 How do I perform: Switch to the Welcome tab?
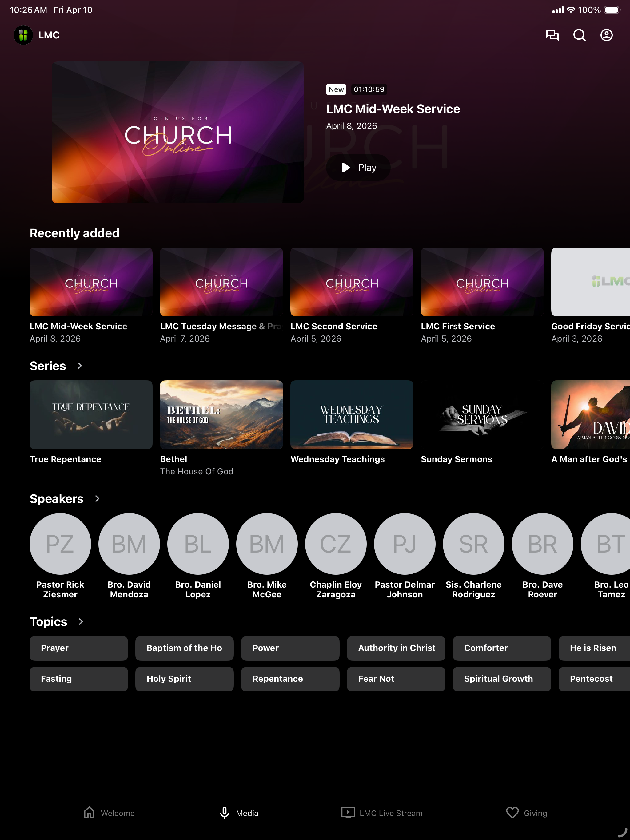(x=109, y=813)
